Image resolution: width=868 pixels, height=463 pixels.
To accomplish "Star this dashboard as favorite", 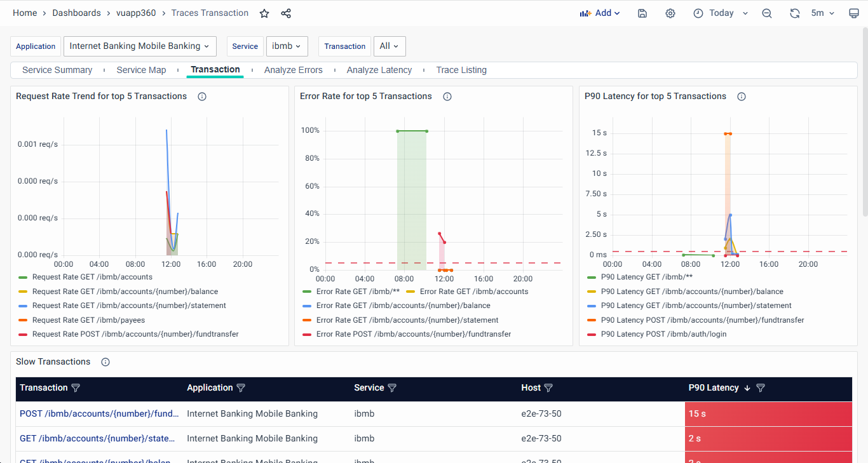I will tap(264, 13).
